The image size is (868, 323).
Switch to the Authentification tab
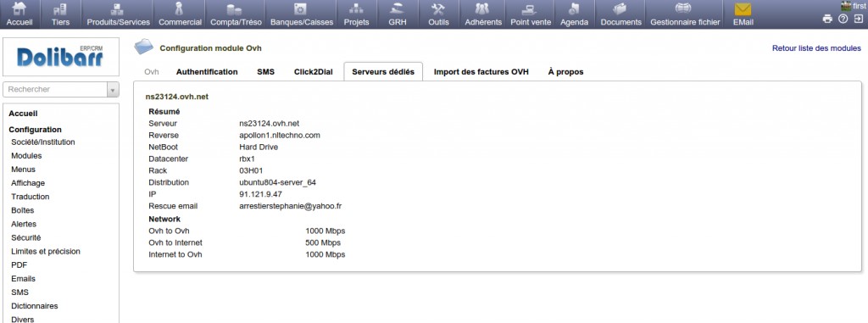[207, 71]
